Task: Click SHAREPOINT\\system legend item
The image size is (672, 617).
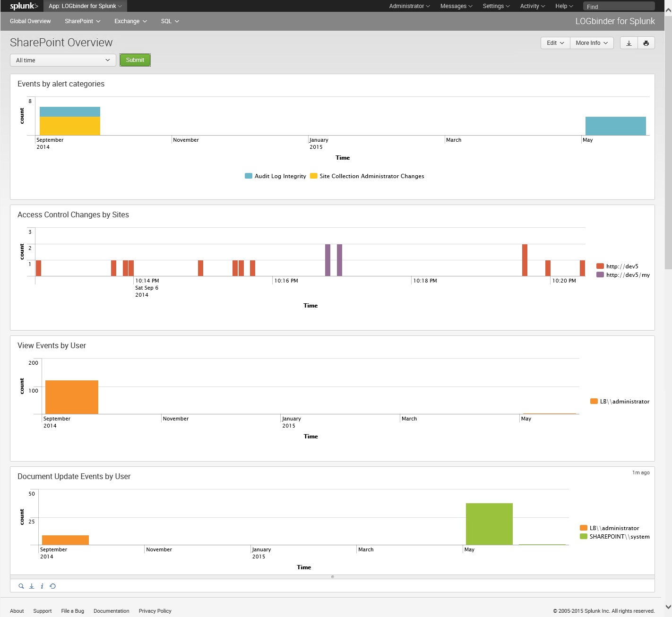Action: pos(615,536)
